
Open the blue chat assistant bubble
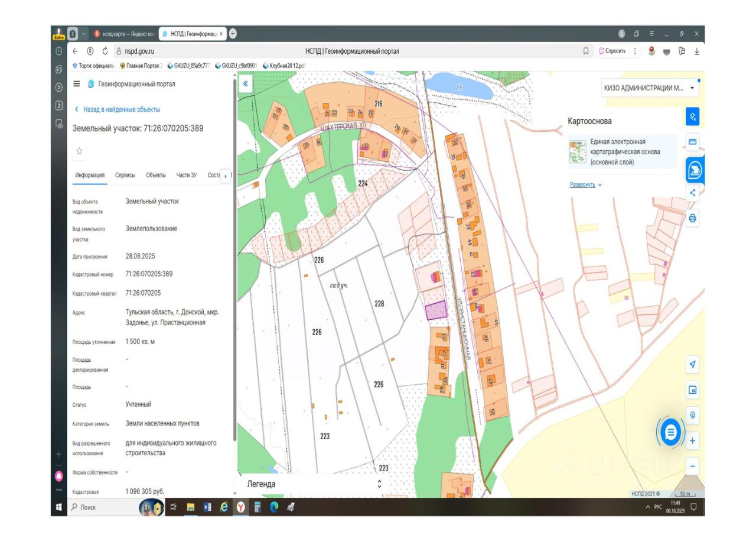click(x=670, y=433)
